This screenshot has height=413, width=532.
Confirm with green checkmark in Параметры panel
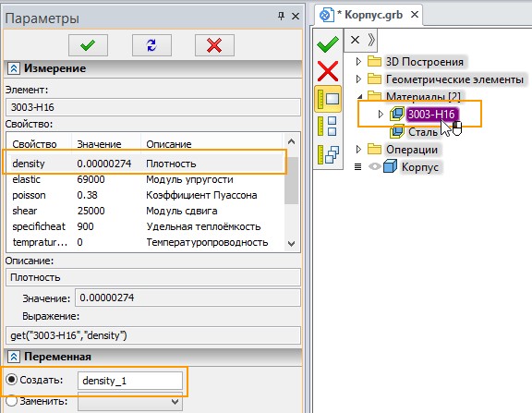[88, 45]
